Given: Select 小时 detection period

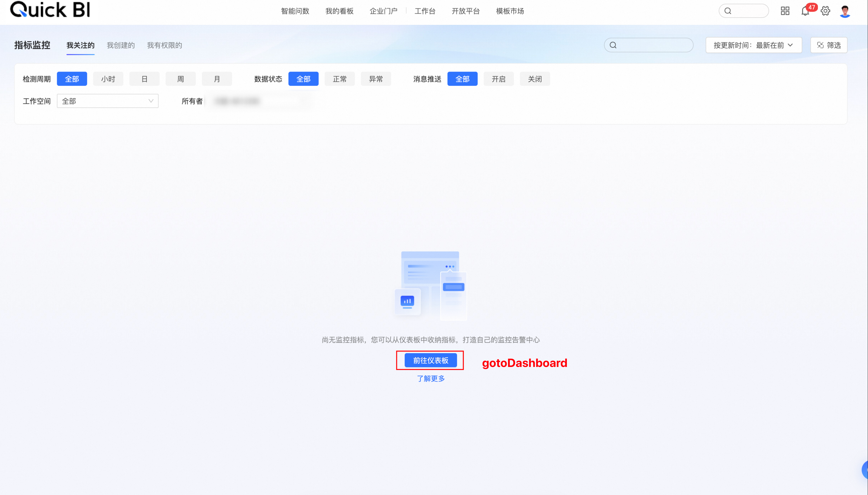Looking at the screenshot, I should [108, 79].
